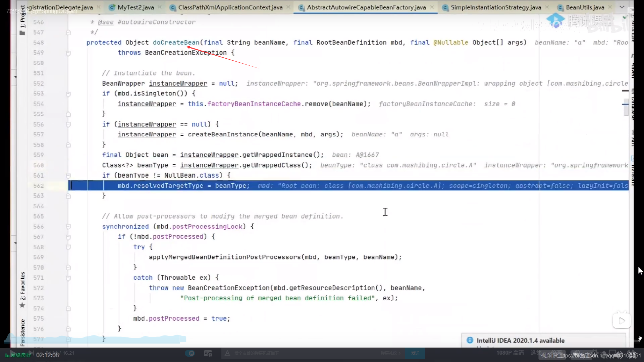The width and height of the screenshot is (644, 362).
Task: Open the 1: Project tool window
Action: (22, 16)
